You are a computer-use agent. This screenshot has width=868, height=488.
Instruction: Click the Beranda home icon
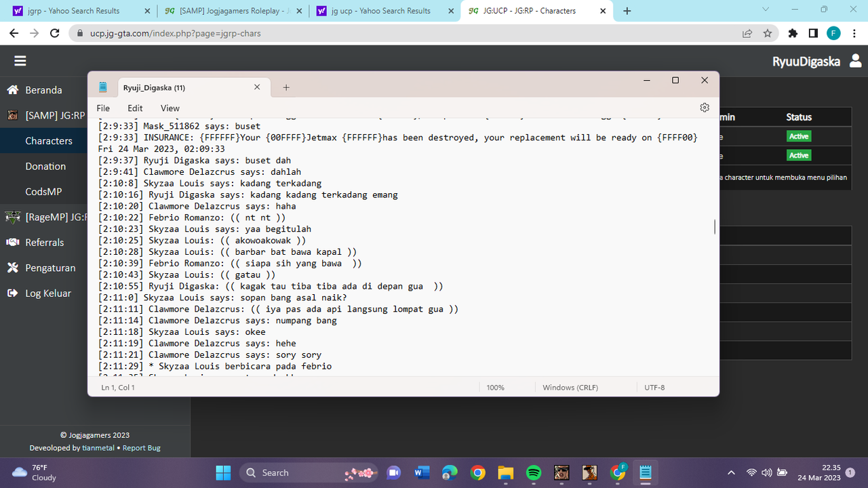(12, 90)
